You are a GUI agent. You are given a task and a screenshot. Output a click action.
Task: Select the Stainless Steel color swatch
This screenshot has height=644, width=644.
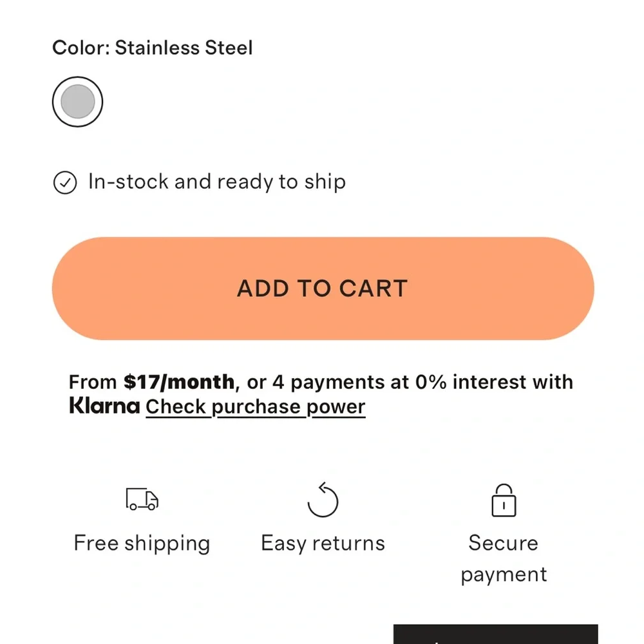[77, 102]
